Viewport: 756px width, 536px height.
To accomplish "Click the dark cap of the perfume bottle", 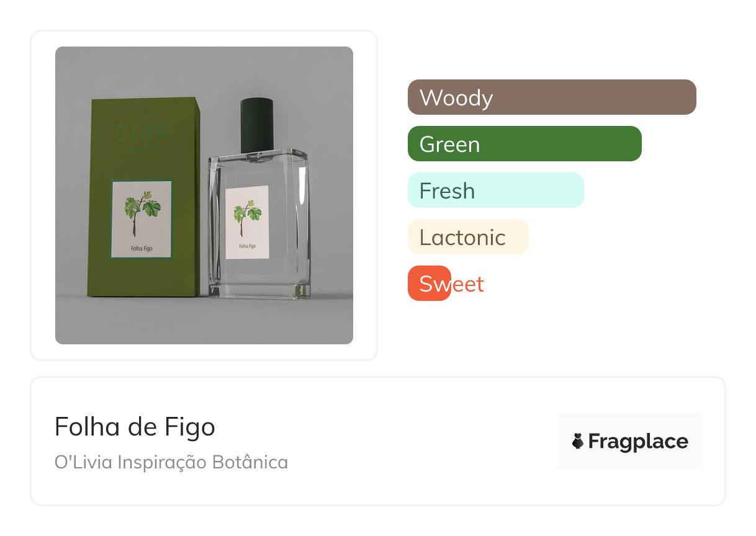I will (257, 124).
